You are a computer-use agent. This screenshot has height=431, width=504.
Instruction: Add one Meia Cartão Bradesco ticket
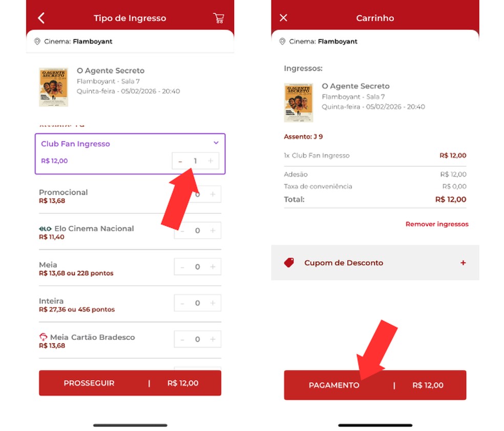click(x=213, y=339)
